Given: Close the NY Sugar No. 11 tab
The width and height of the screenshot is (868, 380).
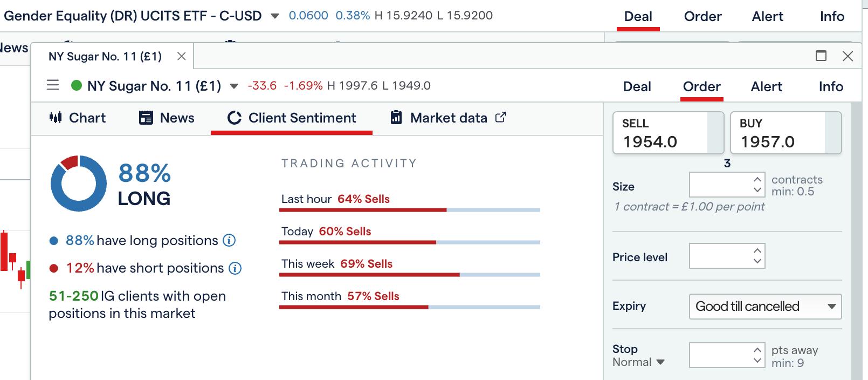Looking at the screenshot, I should point(182,56).
